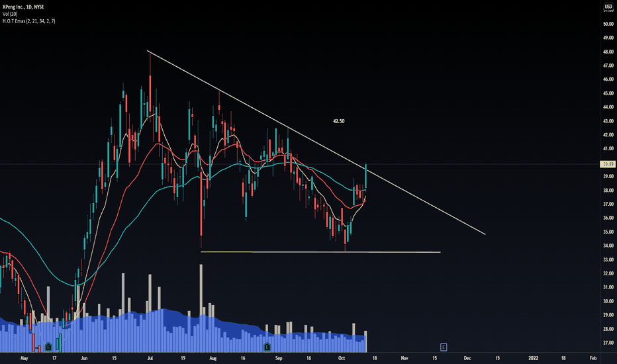Click the Dec label on time axis
The height and width of the screenshot is (364, 617).
click(467, 358)
